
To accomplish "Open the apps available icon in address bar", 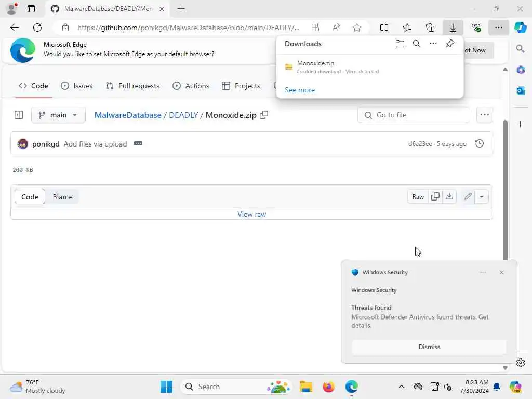I will point(315,28).
